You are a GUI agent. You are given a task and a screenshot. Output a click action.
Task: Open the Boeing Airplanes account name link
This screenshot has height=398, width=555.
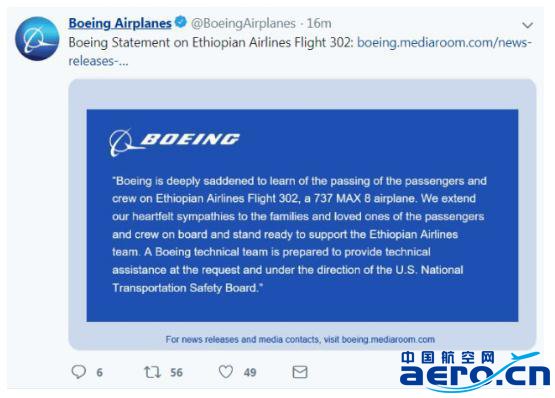[x=120, y=23]
